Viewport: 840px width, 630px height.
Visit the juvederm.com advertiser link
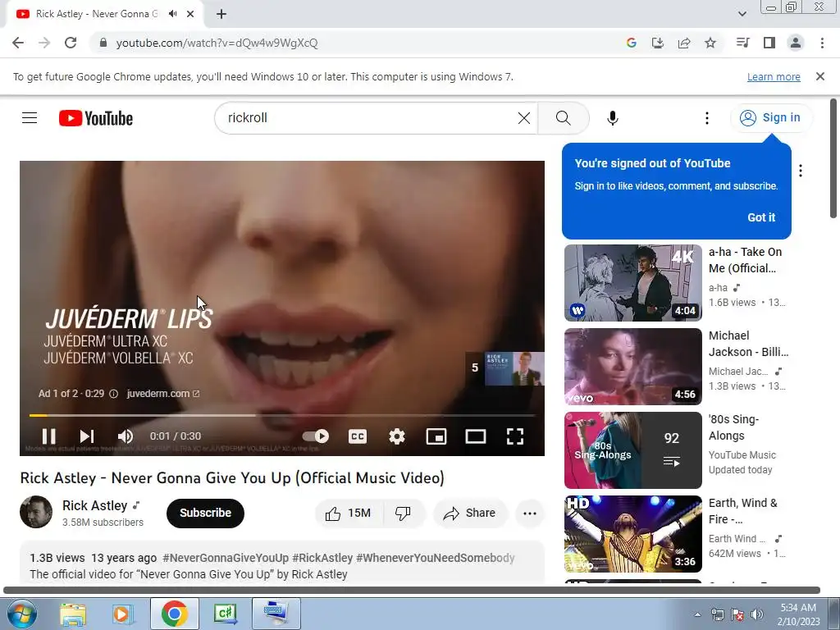(x=163, y=394)
